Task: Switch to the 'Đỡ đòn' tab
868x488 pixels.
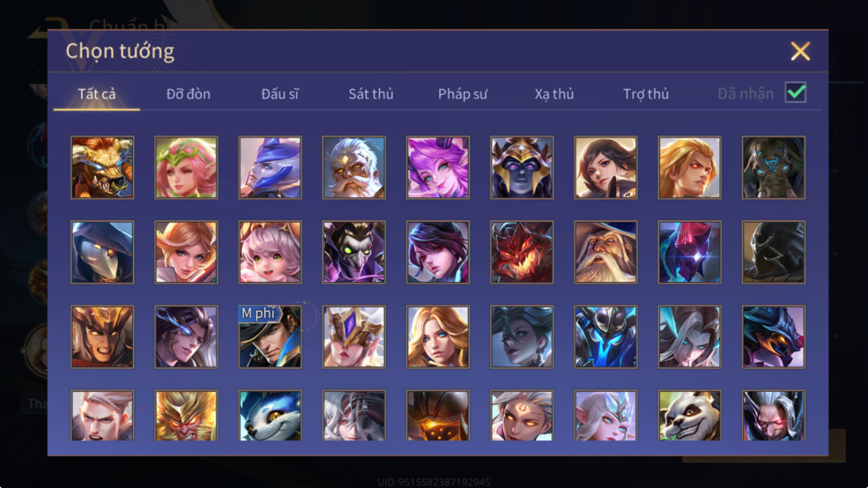Action: [188, 94]
